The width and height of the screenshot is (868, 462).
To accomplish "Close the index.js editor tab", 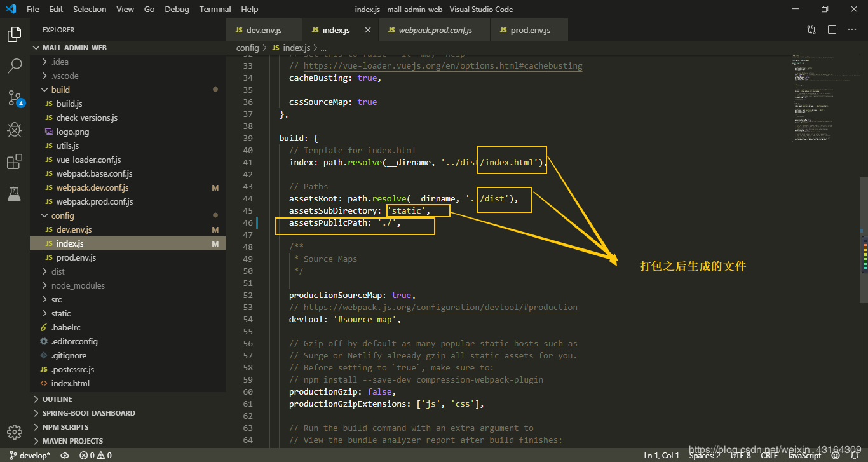I will point(368,30).
